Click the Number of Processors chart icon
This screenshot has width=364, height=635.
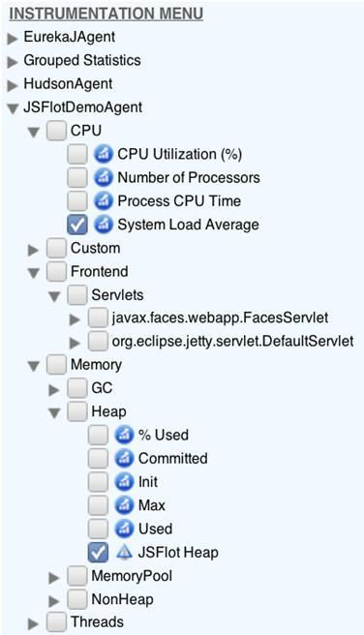click(x=104, y=178)
